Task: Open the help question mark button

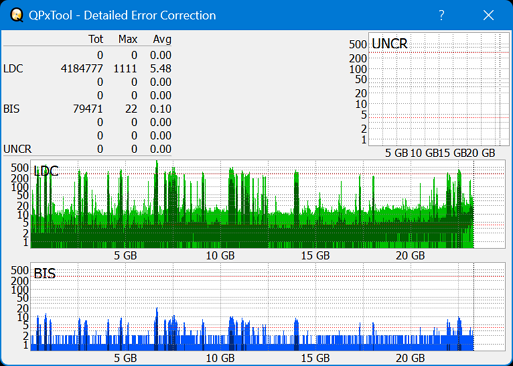Action: pyautogui.click(x=441, y=15)
